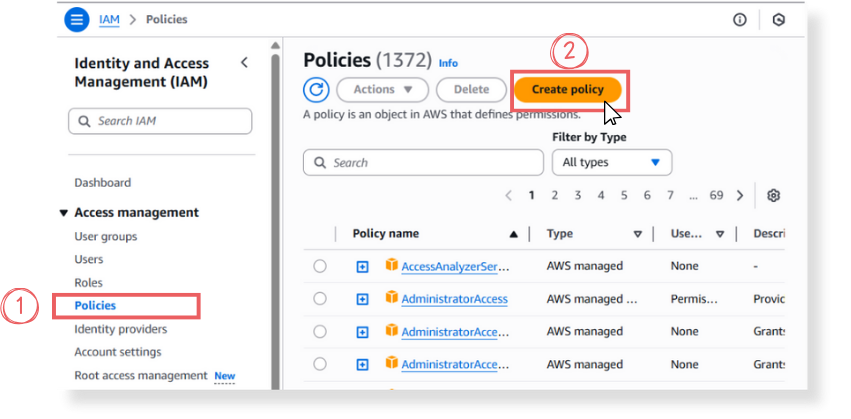Go to page 7 of policies
Image resolution: width=851 pixels, height=419 pixels.
(x=670, y=195)
